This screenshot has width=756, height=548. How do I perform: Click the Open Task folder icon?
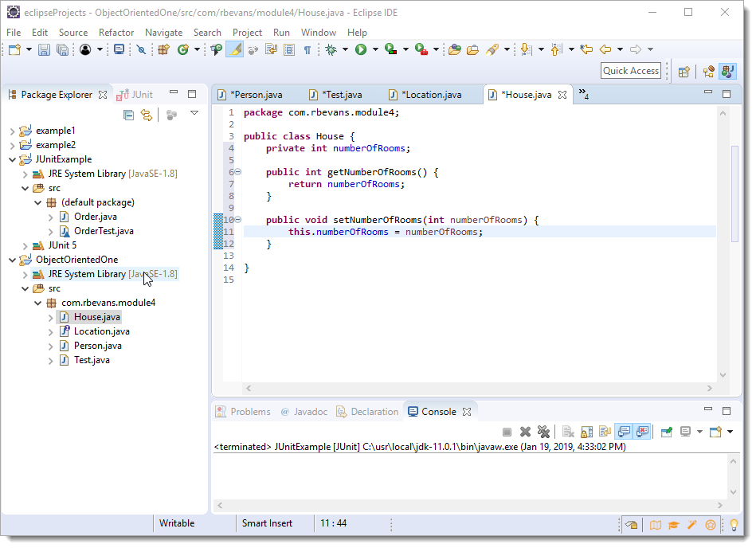pyautogui.click(x=472, y=49)
